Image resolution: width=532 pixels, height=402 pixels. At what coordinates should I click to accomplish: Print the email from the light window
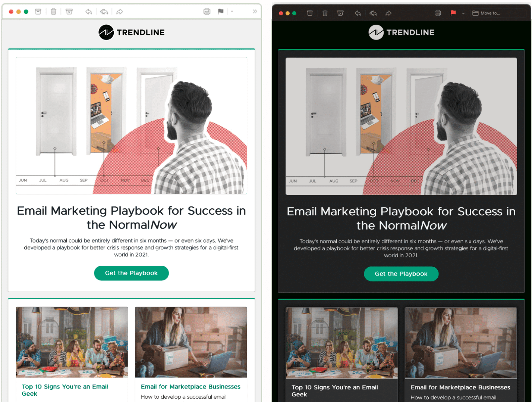tap(207, 12)
